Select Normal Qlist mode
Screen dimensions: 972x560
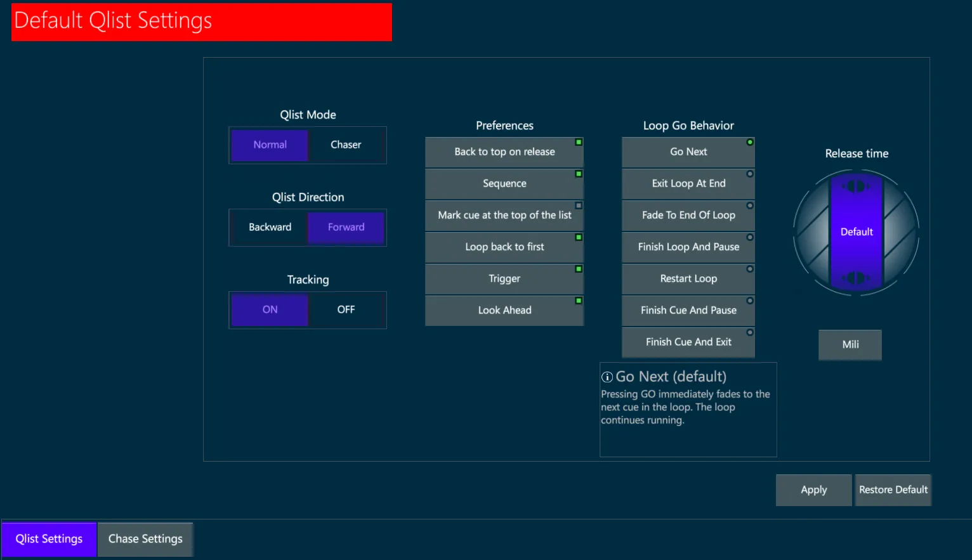(x=270, y=145)
